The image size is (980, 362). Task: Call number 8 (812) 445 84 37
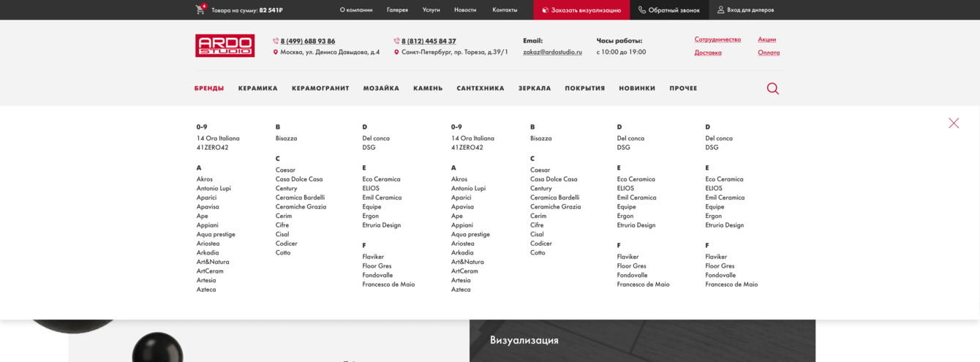429,41
